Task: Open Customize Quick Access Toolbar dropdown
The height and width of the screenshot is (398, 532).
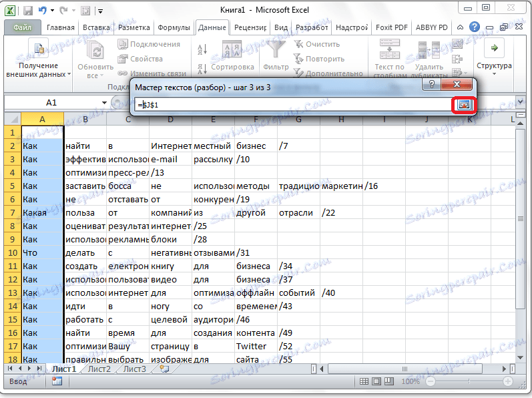Action: 100,11
